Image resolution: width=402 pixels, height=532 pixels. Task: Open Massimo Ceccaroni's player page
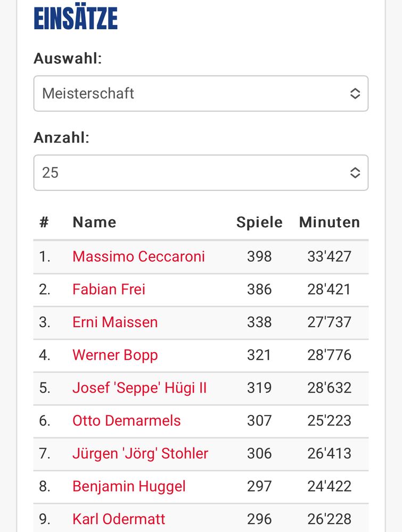pyautogui.click(x=138, y=256)
